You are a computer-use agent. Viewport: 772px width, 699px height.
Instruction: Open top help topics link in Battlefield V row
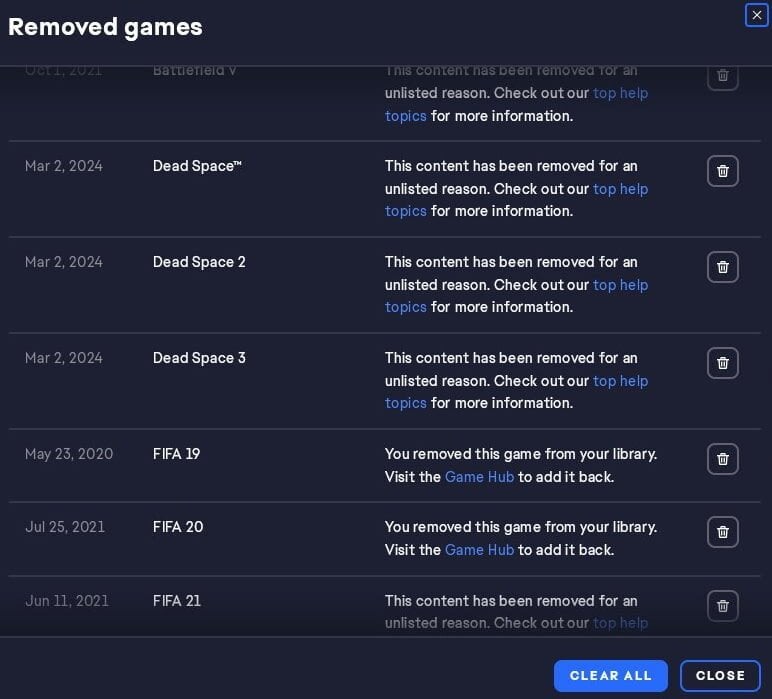click(x=620, y=93)
